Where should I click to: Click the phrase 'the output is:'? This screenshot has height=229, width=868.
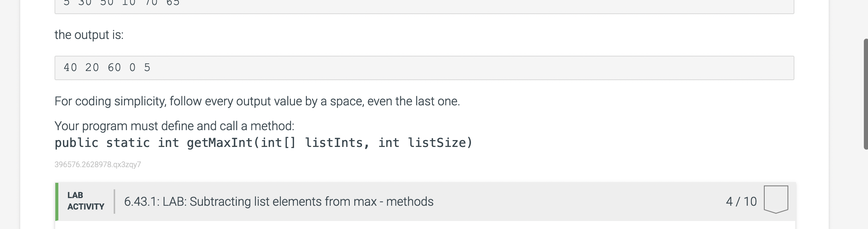click(89, 35)
